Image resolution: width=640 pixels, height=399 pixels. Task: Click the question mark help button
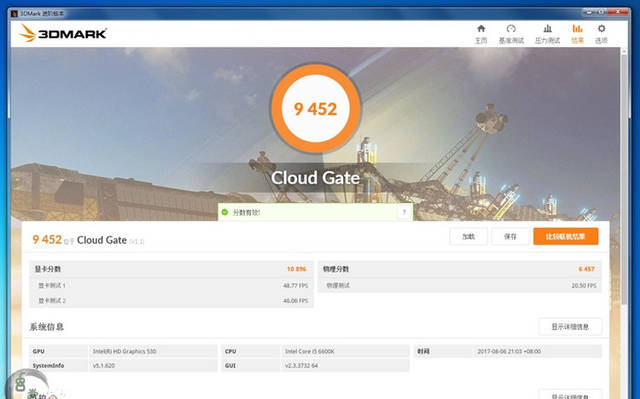404,212
